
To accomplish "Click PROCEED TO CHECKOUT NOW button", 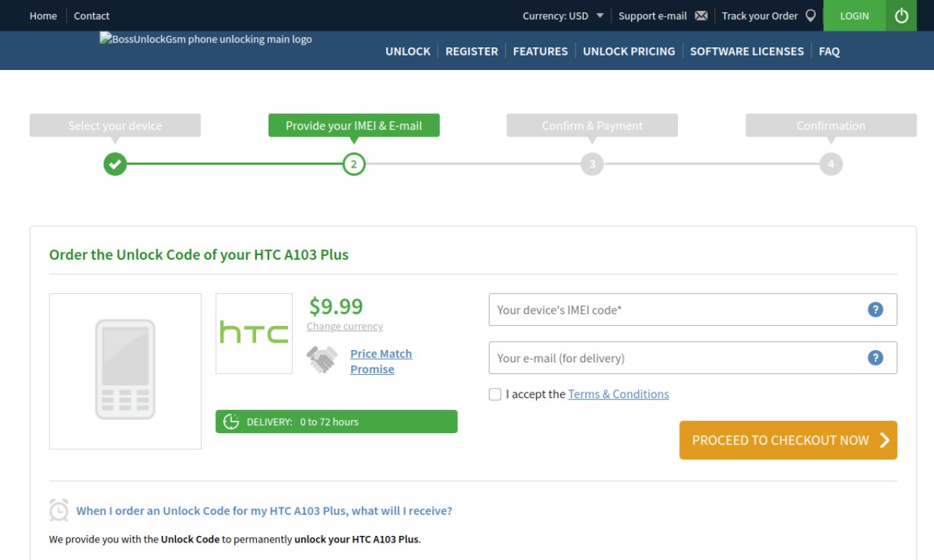I will (788, 440).
